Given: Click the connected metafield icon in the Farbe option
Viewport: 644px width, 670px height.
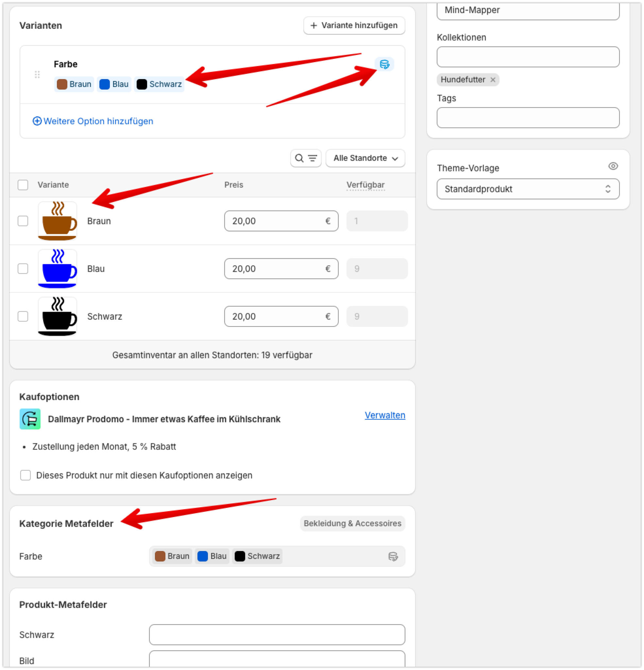Looking at the screenshot, I should tap(384, 64).
